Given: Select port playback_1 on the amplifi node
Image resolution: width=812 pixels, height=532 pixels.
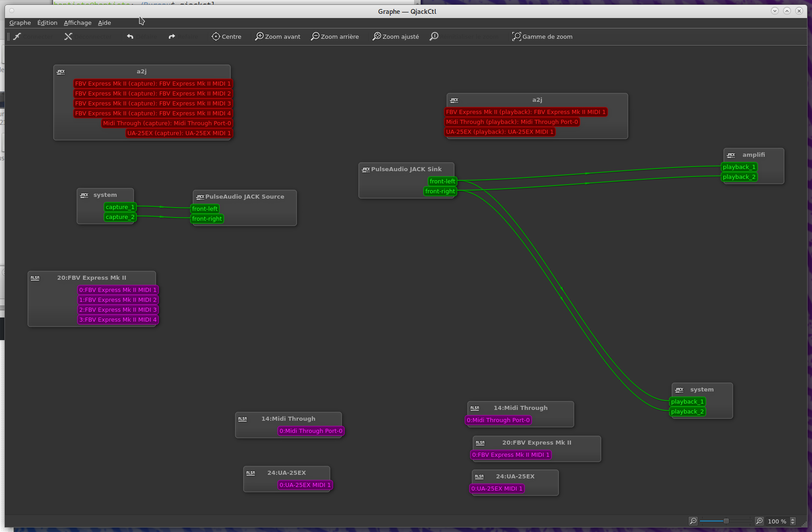Looking at the screenshot, I should (x=739, y=167).
